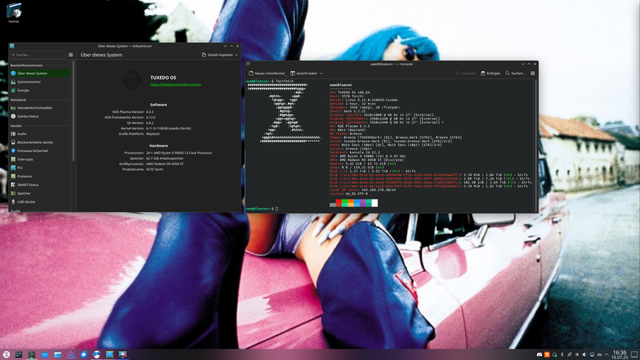Click Suchen in Konsole toolbar

pyautogui.click(x=516, y=73)
